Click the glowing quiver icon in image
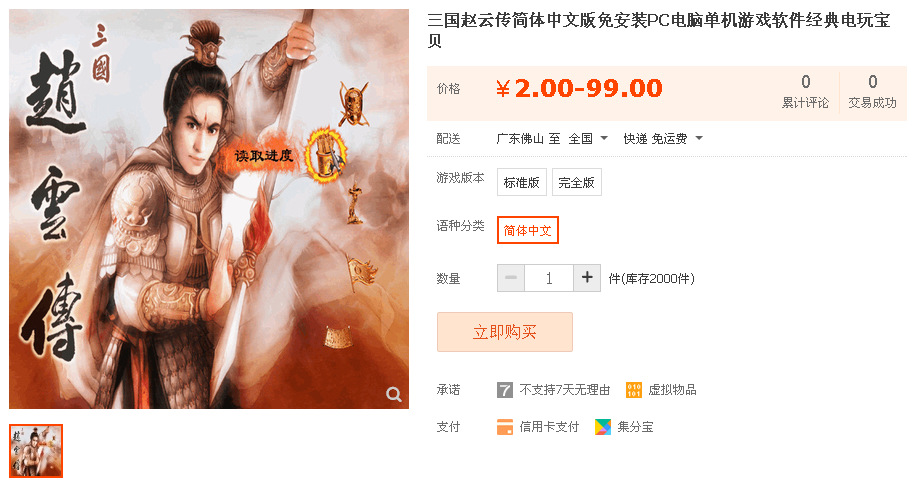 click(x=326, y=155)
